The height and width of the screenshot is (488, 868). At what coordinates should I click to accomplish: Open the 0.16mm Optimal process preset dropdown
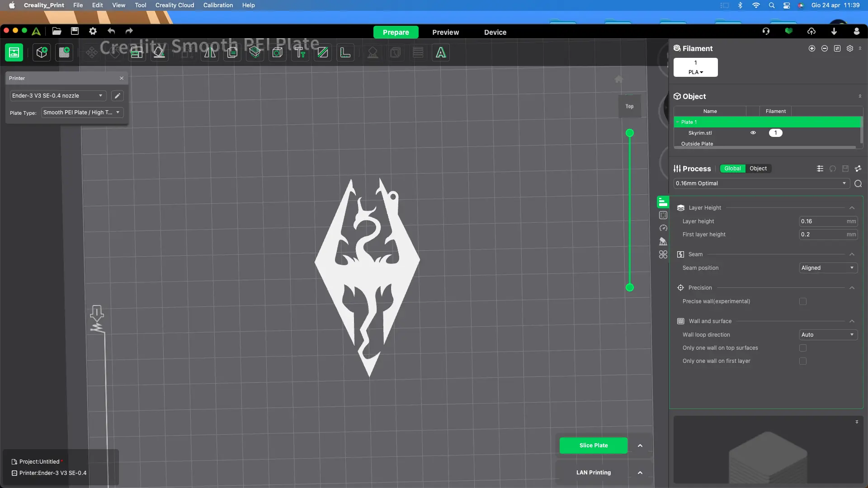(x=762, y=183)
